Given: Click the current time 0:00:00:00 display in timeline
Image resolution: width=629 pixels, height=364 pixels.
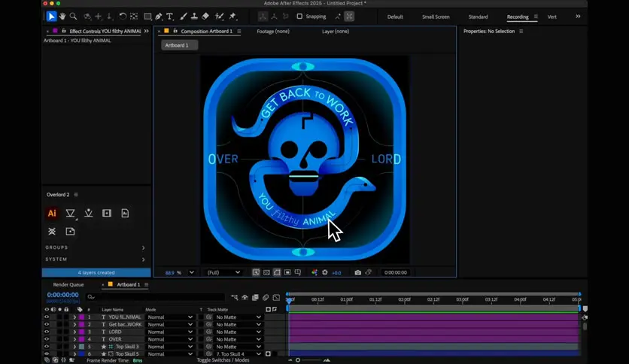Looking at the screenshot, I should click(62, 295).
